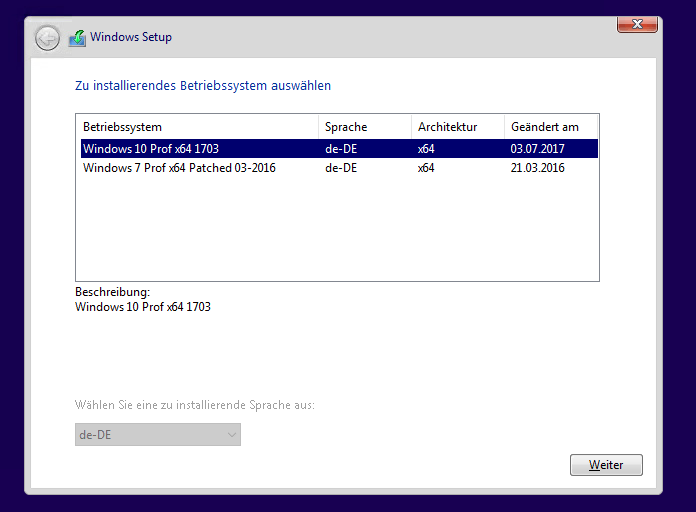This screenshot has height=512, width=696.
Task: Click the Windows Setup title text
Action: pyautogui.click(x=131, y=37)
